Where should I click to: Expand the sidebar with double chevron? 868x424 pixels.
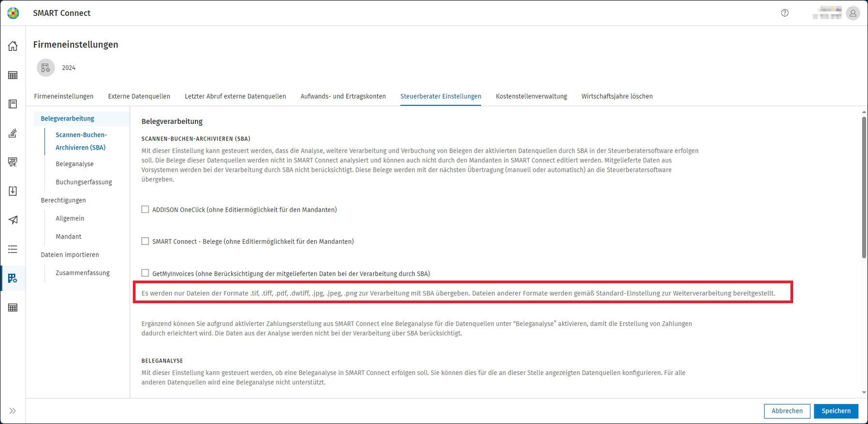(x=13, y=411)
